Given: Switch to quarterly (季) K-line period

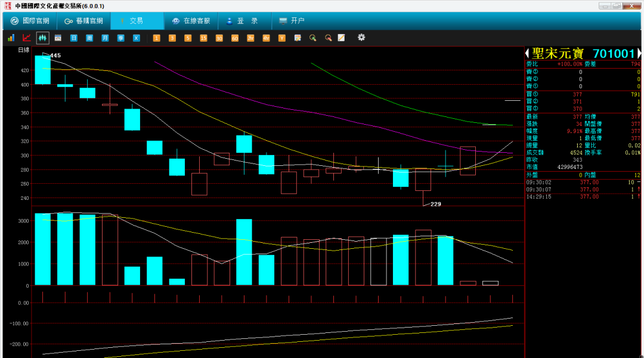Looking at the screenshot, I should click(x=120, y=38).
